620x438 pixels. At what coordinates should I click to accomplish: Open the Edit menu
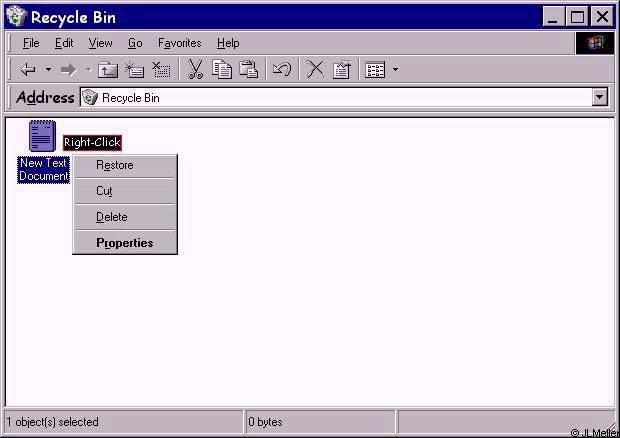coord(64,43)
